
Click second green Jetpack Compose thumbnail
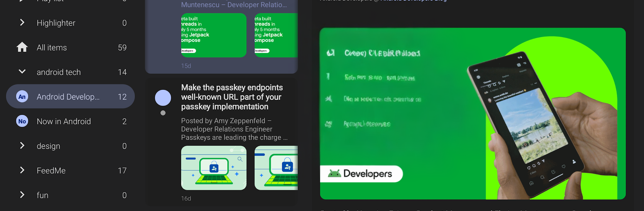pos(276,35)
